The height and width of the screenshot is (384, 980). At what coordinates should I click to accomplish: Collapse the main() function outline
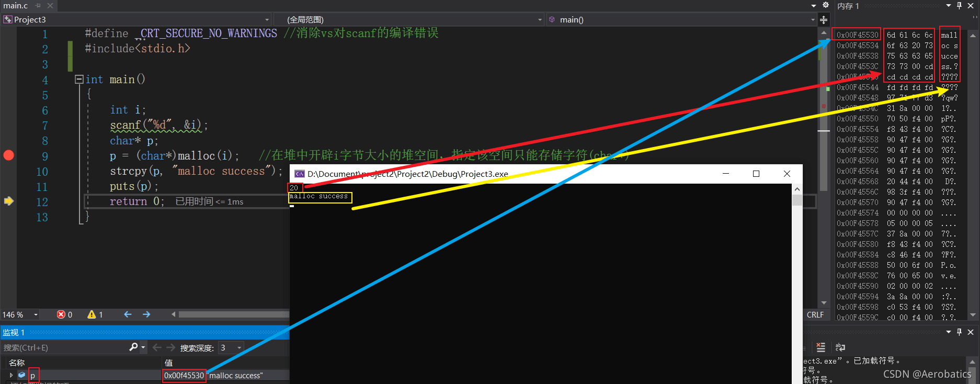pos(79,80)
